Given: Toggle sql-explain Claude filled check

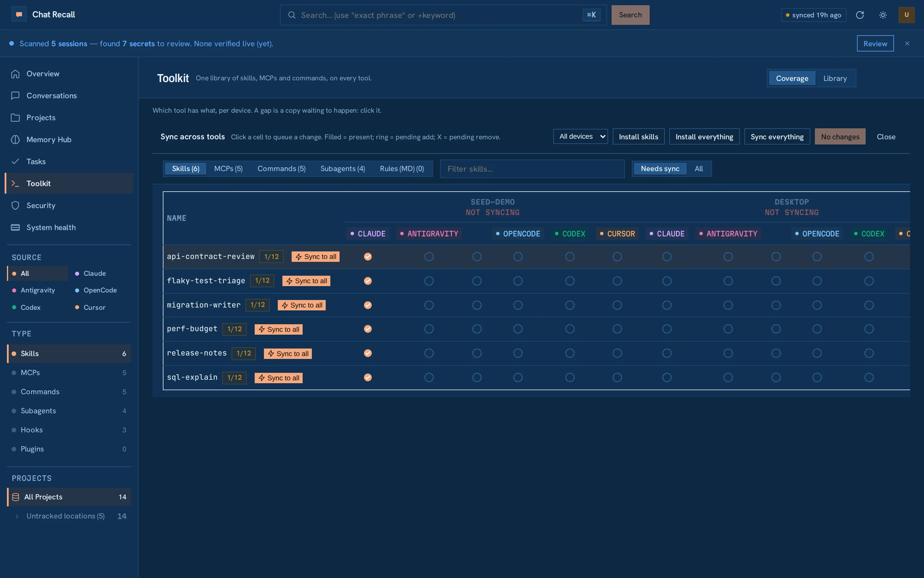Looking at the screenshot, I should click(x=368, y=377).
